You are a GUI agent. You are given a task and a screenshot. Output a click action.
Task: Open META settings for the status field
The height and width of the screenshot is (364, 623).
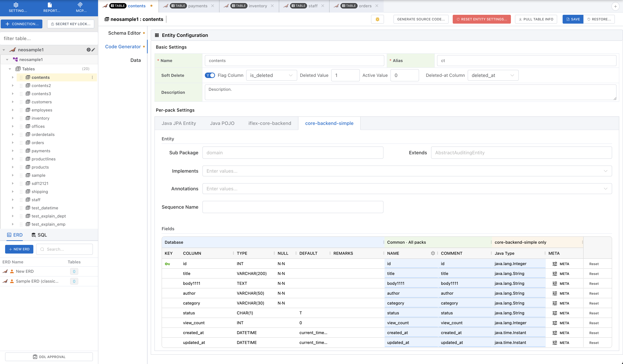tap(561, 313)
